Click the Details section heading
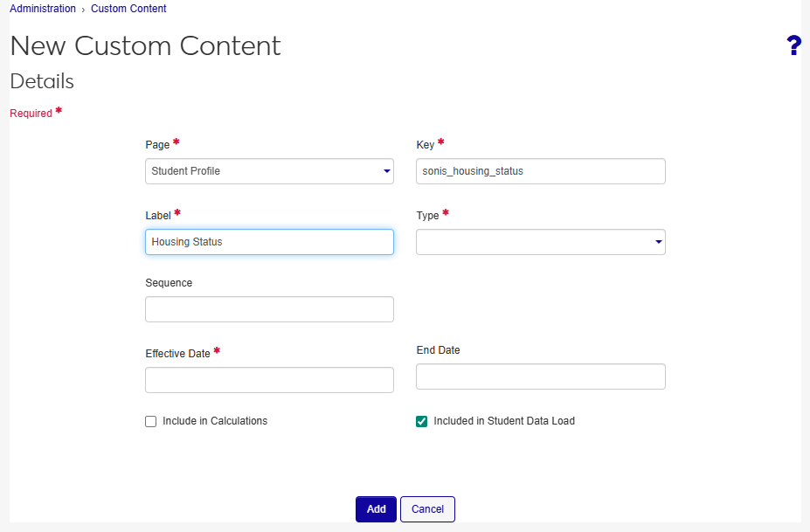 42,81
